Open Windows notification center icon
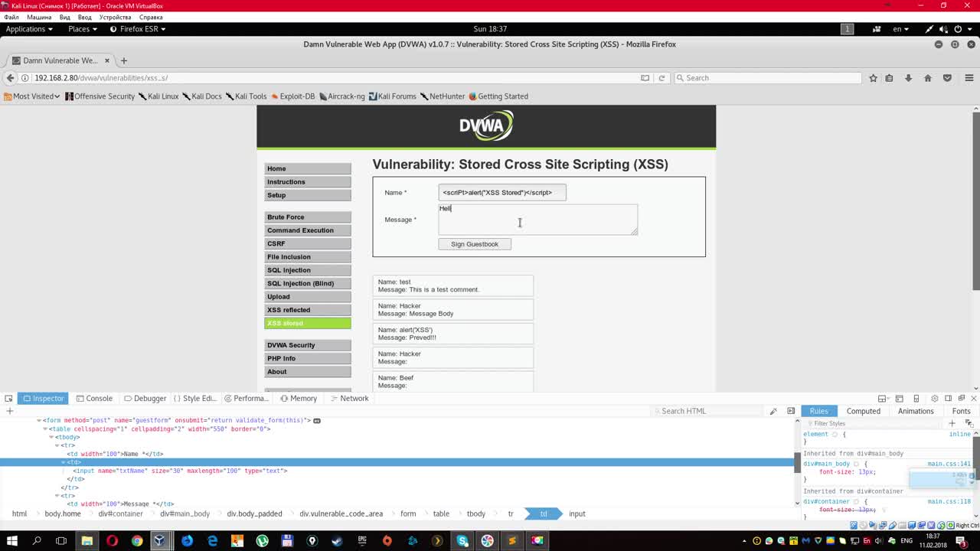 click(x=961, y=541)
